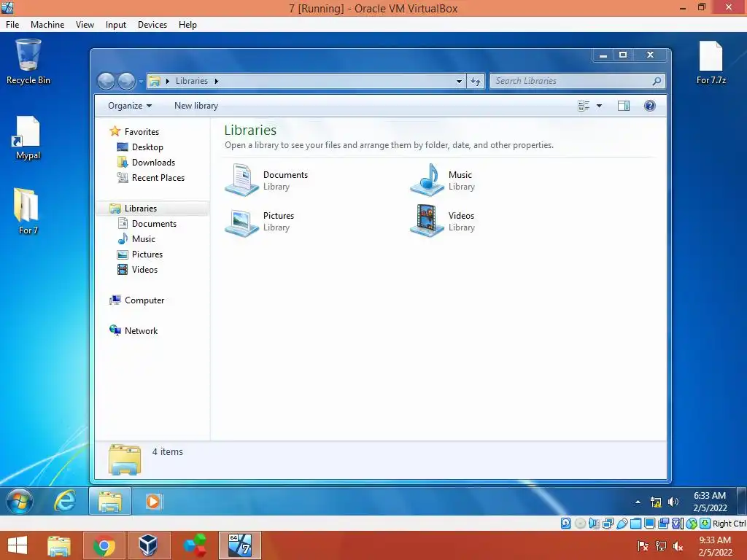The height and width of the screenshot is (560, 747).
Task: Launch Windows Media Player from the guest taskbar
Action: (x=153, y=502)
